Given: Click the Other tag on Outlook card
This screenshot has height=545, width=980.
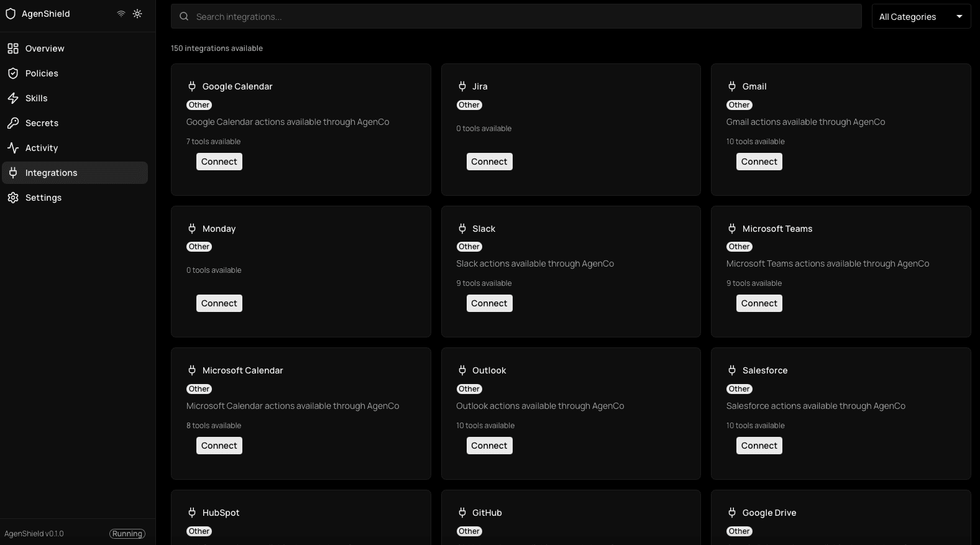Looking at the screenshot, I should pyautogui.click(x=469, y=389).
